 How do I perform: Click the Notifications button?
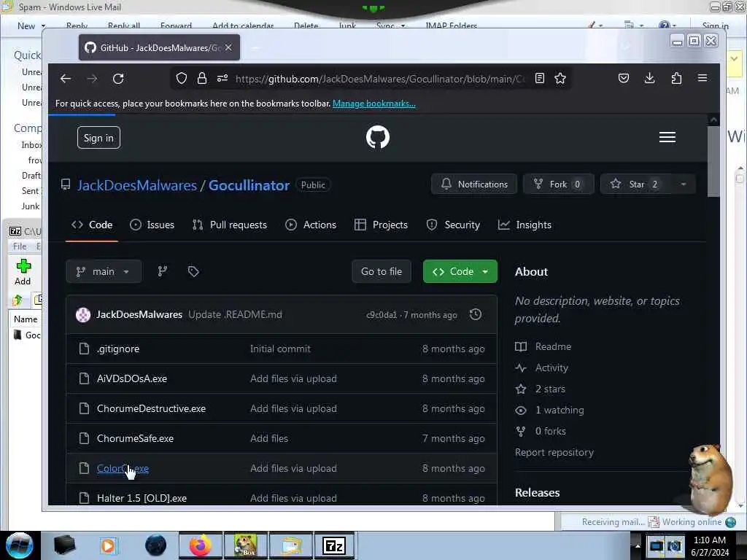pos(474,184)
